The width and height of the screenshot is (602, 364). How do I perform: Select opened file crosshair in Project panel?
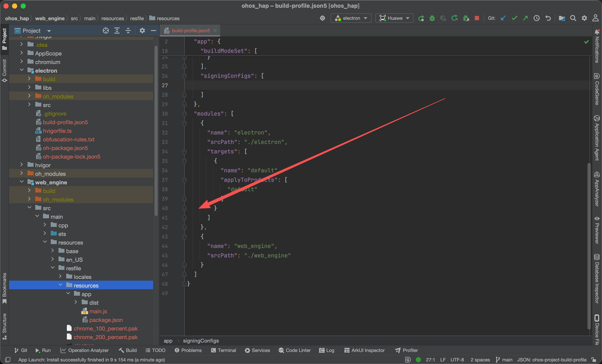pos(106,31)
